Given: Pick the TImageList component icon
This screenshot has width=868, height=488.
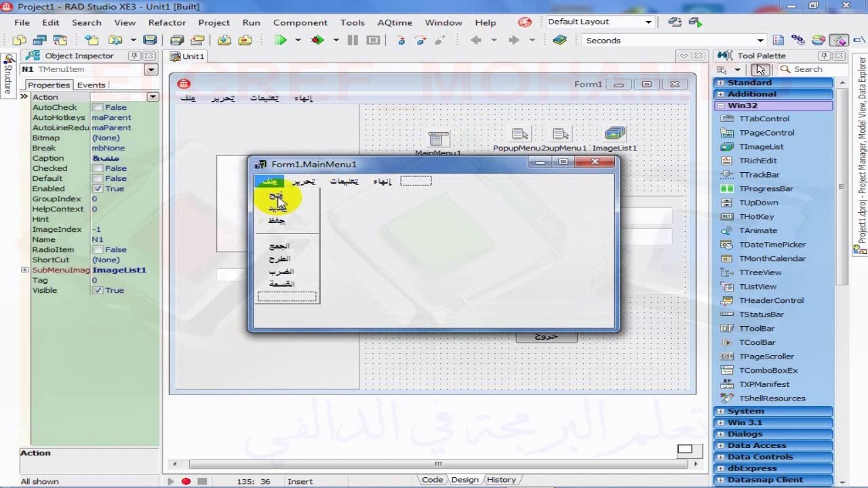Looking at the screenshot, I should 727,146.
